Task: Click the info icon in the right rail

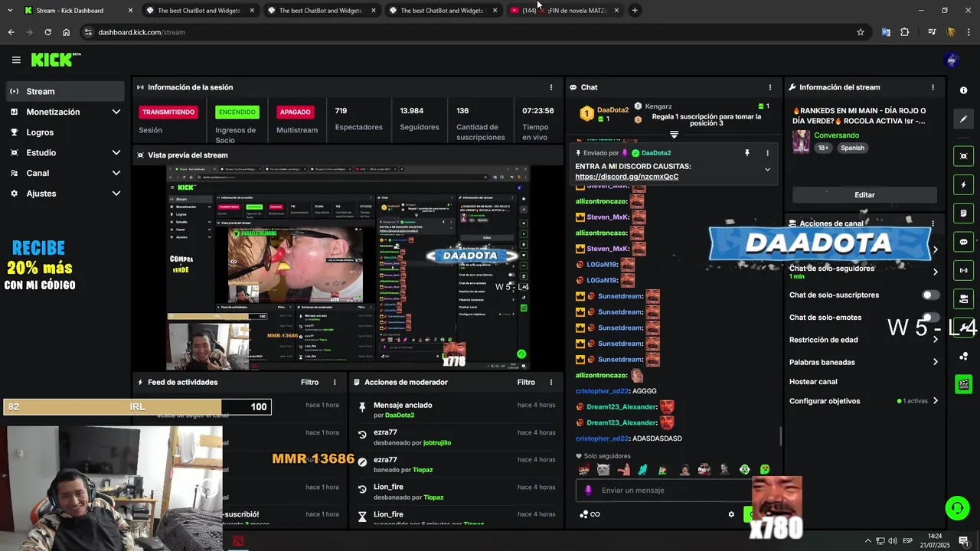Action: (963, 90)
